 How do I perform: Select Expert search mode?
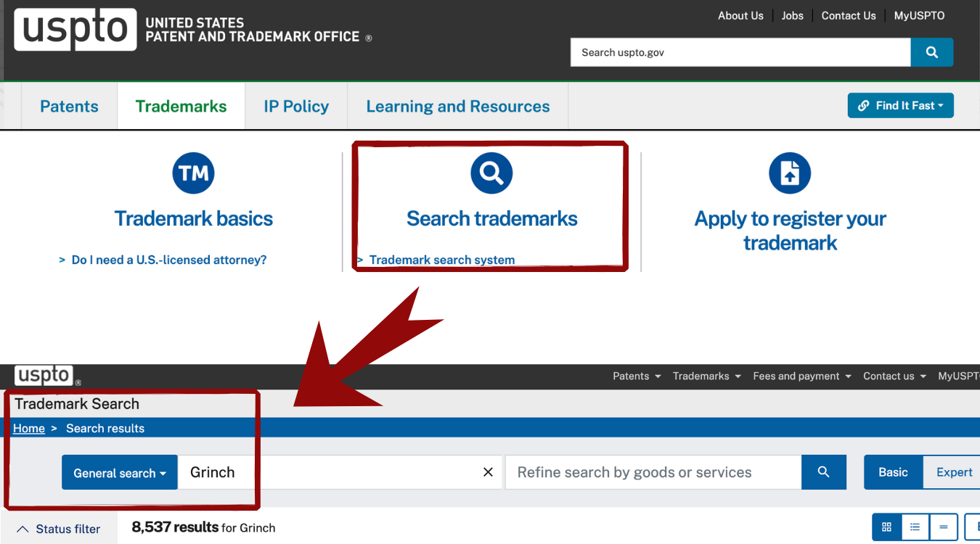pyautogui.click(x=953, y=472)
